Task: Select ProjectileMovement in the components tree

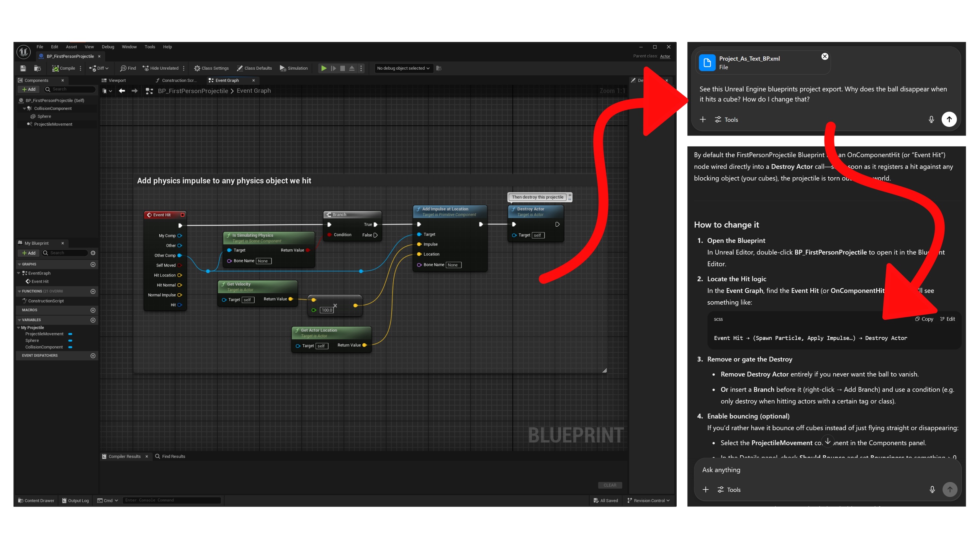Action: [x=53, y=124]
